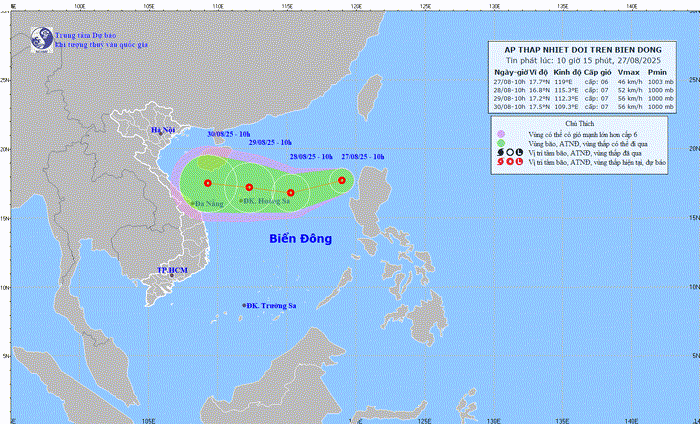Select the 28/08/25 forecast position marker

(291, 193)
